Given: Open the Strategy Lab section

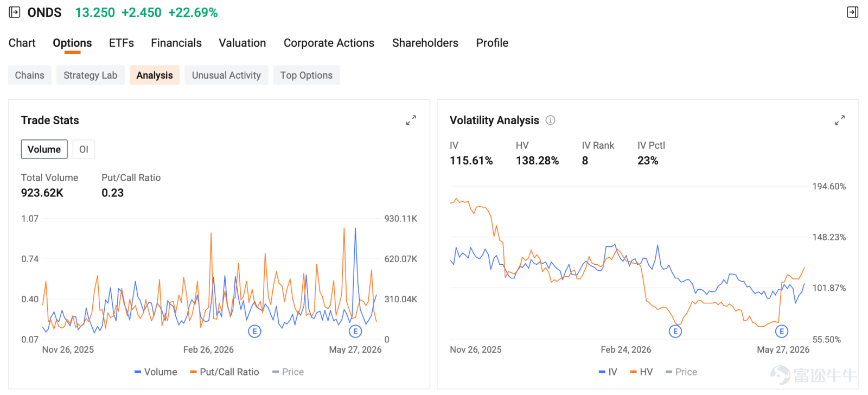Looking at the screenshot, I should (91, 75).
